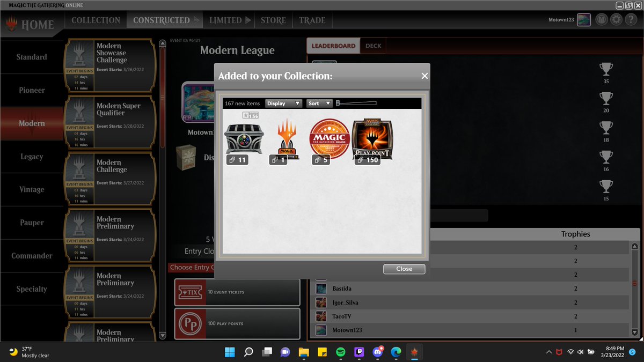644x362 pixels.
Task: Click the trophy icon labeled 16
Action: [606, 158]
